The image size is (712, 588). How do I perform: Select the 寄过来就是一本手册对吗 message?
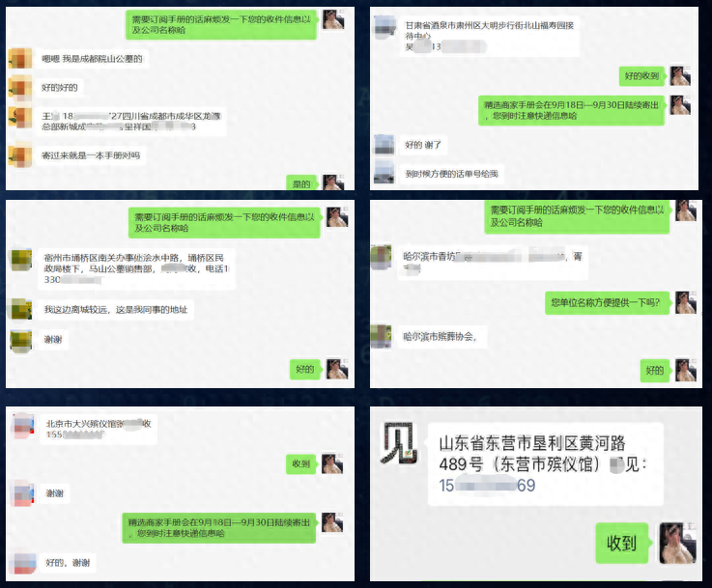coord(91,155)
